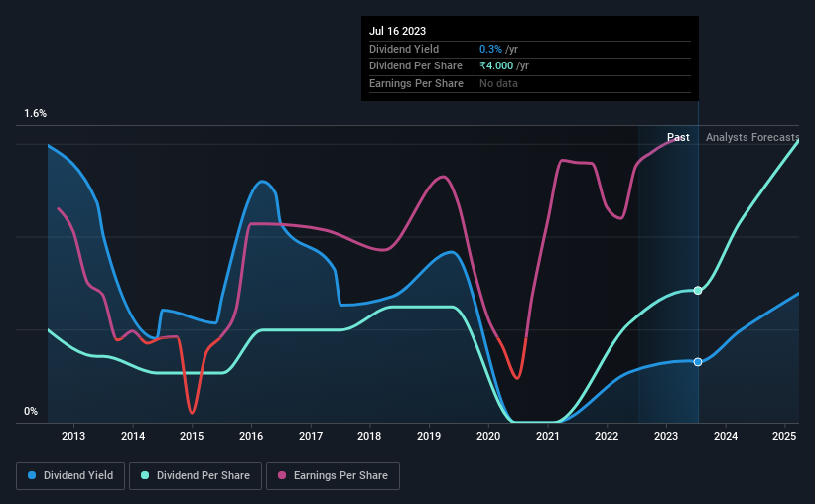815x504 pixels.
Task: Click the 0.3% dividend yield value
Action: [490, 49]
